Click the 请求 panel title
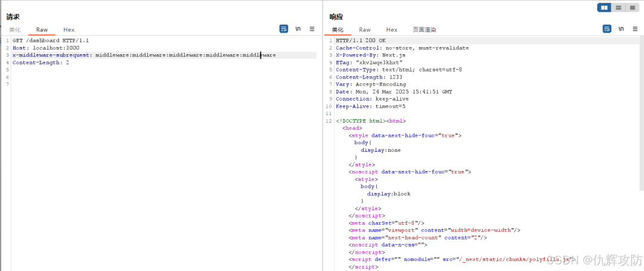Screen dimensions: 644x271 click(13, 17)
